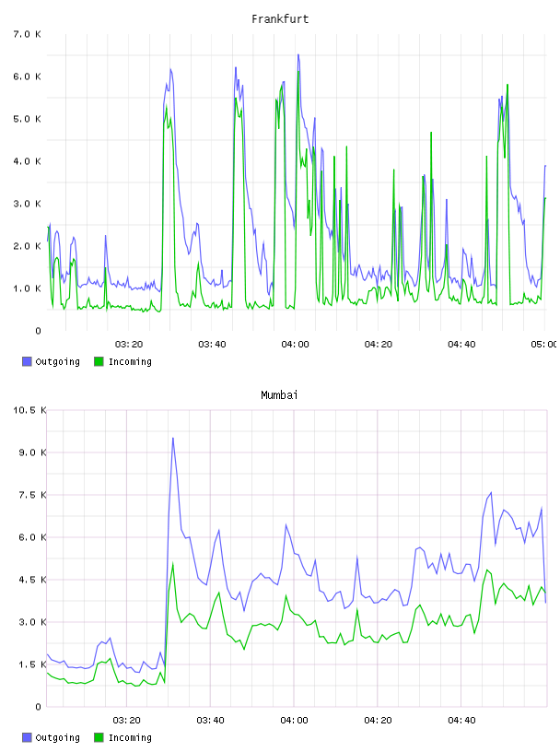Click the 4.5 K axis label on Mumbai

[x=32, y=581]
